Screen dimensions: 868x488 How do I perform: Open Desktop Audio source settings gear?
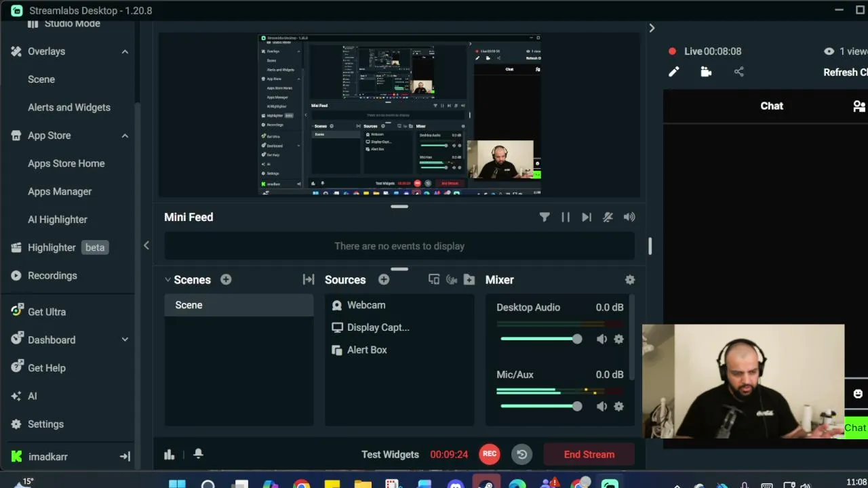618,339
